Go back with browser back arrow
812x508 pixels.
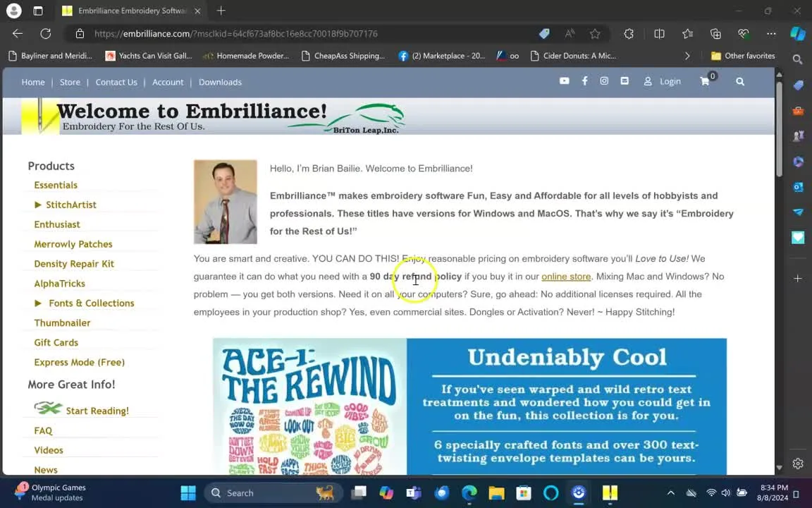(18, 34)
